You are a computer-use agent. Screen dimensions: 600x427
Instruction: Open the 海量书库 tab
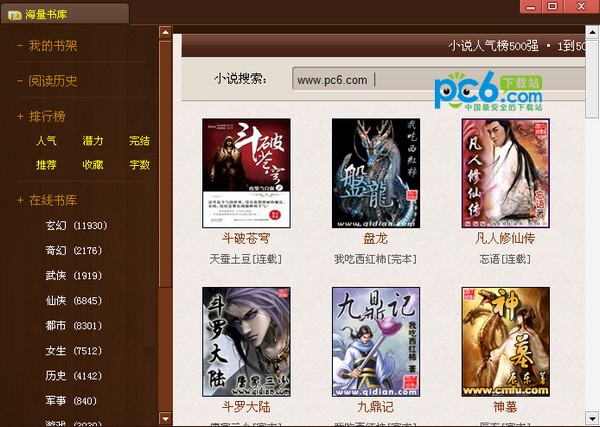coord(64,15)
